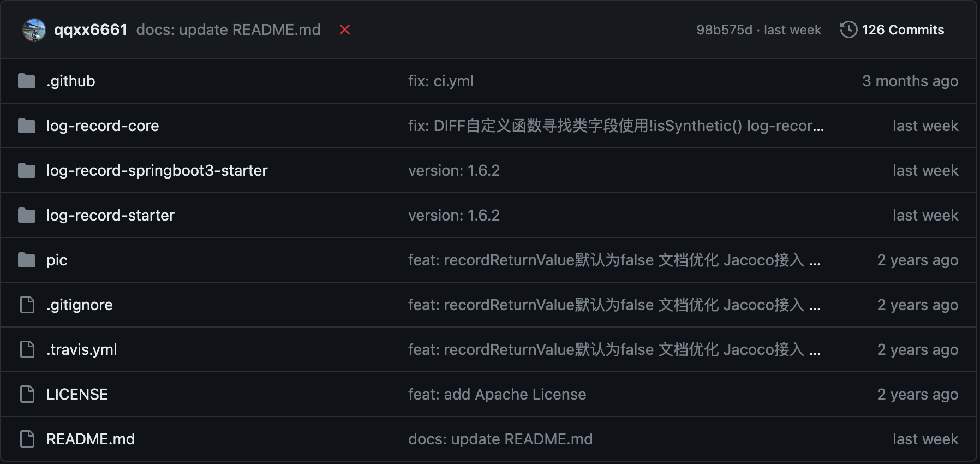The height and width of the screenshot is (464, 980).
Task: Click the log-record-core folder icon
Action: coord(27,126)
